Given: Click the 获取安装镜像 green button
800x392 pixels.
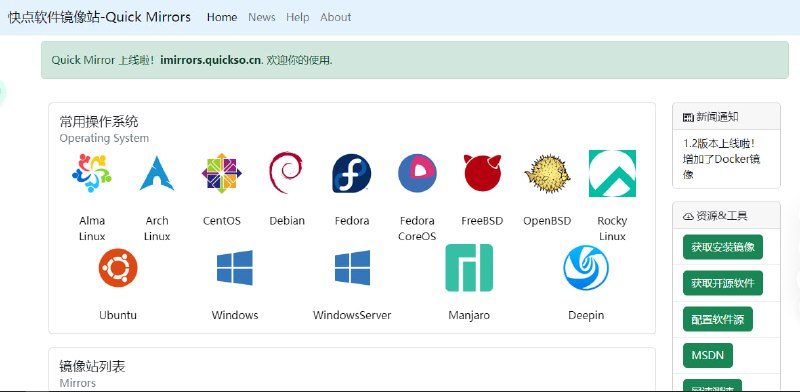Looking at the screenshot, I should point(722,247).
